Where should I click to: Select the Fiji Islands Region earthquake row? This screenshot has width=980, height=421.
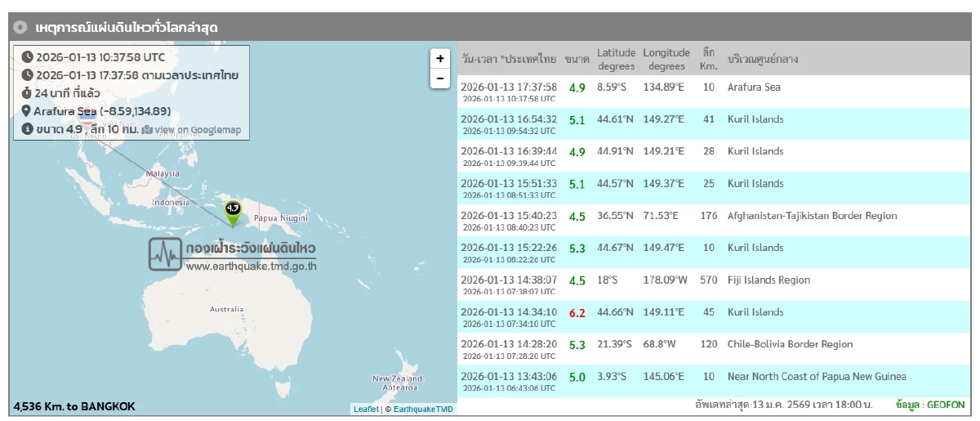point(710,284)
